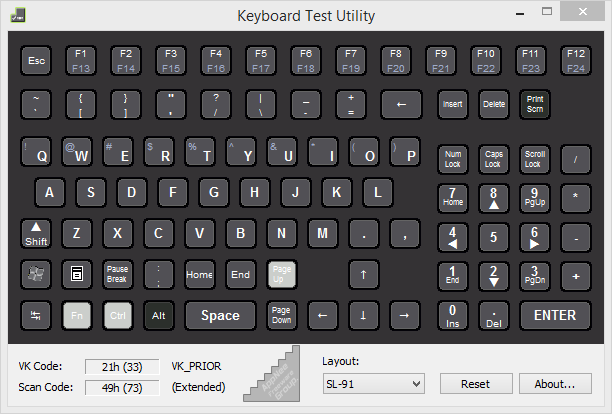Image resolution: width=612 pixels, height=414 pixels.
Task: Click the Backspace left-arrow key
Action: point(401,104)
